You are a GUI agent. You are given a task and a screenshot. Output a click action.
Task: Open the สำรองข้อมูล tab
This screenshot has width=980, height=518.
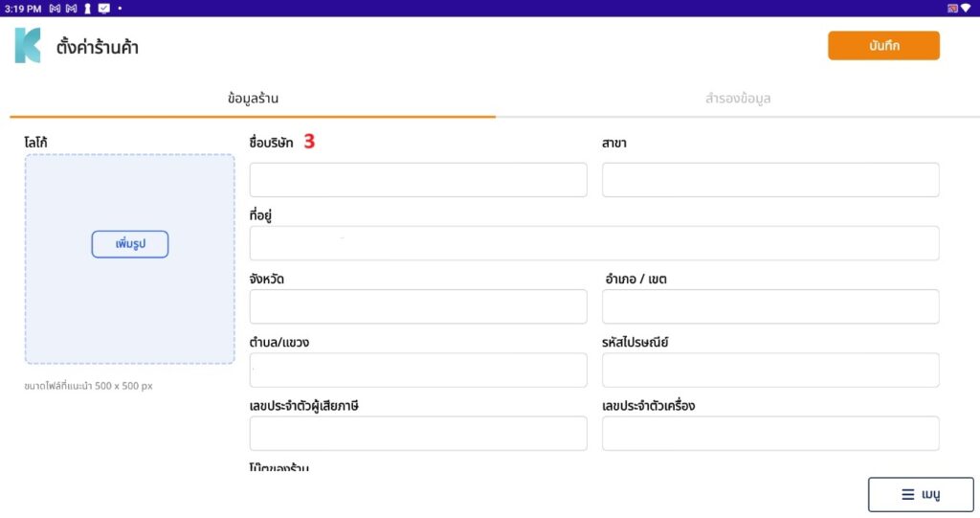pyautogui.click(x=738, y=99)
